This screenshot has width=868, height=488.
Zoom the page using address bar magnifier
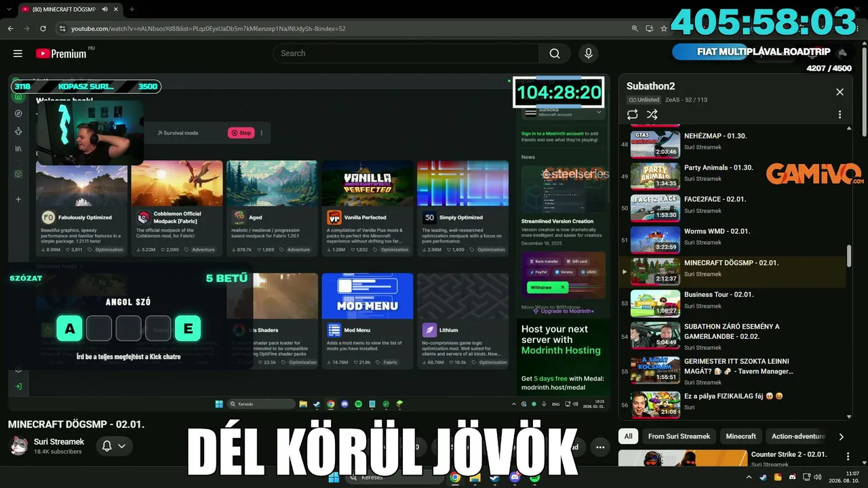pyautogui.click(x=635, y=28)
